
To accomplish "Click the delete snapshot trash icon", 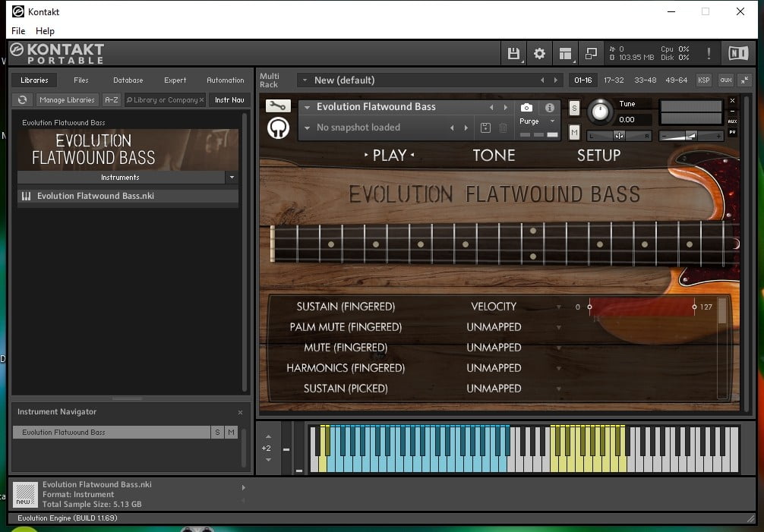I will pos(504,127).
